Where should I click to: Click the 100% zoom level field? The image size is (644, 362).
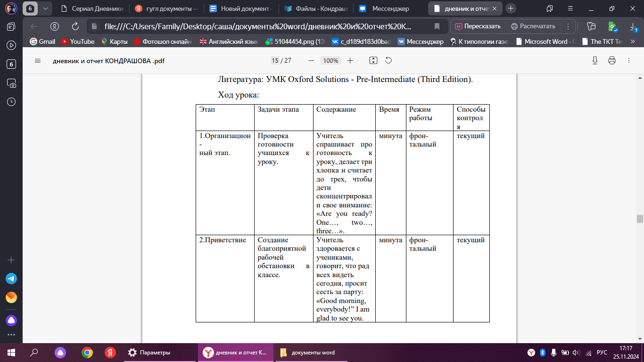coord(331,60)
